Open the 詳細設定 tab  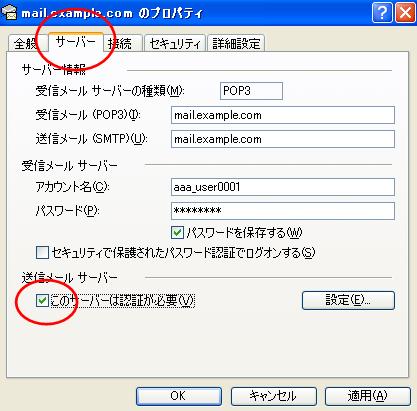click(236, 44)
